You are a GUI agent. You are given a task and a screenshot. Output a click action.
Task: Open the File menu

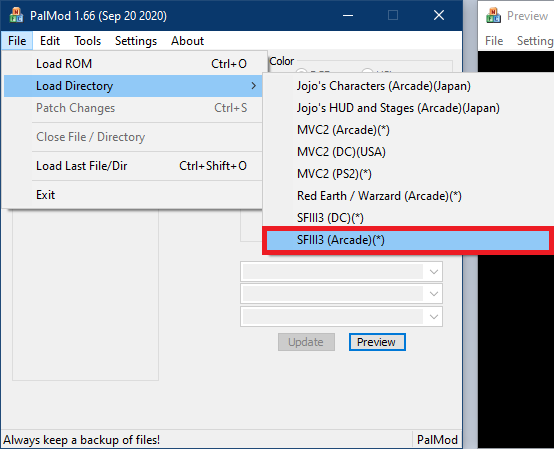[x=17, y=41]
